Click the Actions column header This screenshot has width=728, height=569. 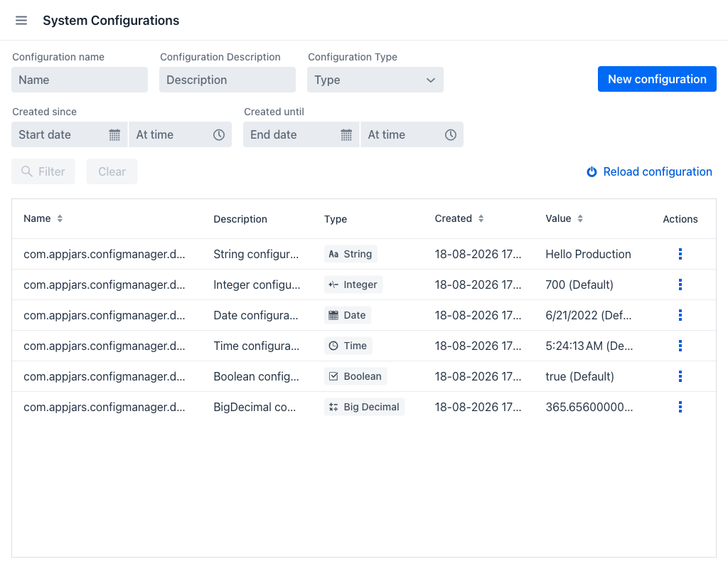[x=680, y=219]
